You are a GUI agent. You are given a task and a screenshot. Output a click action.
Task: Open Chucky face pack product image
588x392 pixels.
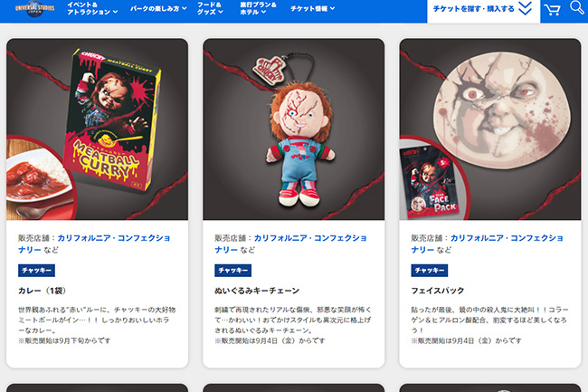[x=490, y=129]
